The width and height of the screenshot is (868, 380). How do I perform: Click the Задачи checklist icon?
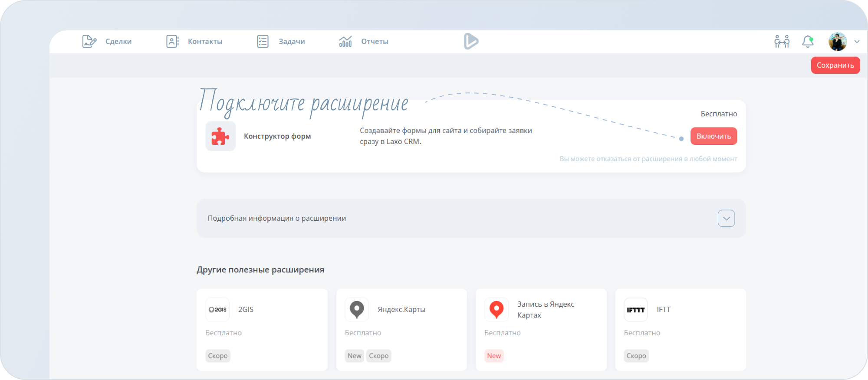click(x=263, y=42)
